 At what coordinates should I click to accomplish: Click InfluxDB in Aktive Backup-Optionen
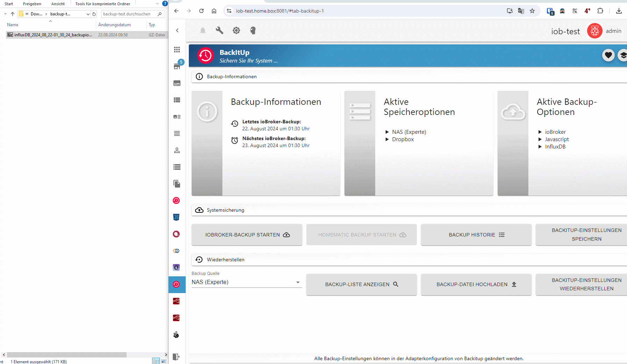tap(555, 146)
